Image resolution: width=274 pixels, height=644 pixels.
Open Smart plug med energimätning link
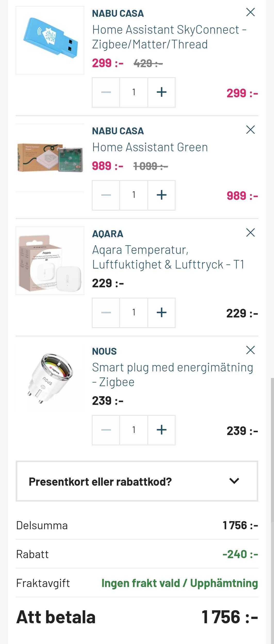[x=172, y=375]
